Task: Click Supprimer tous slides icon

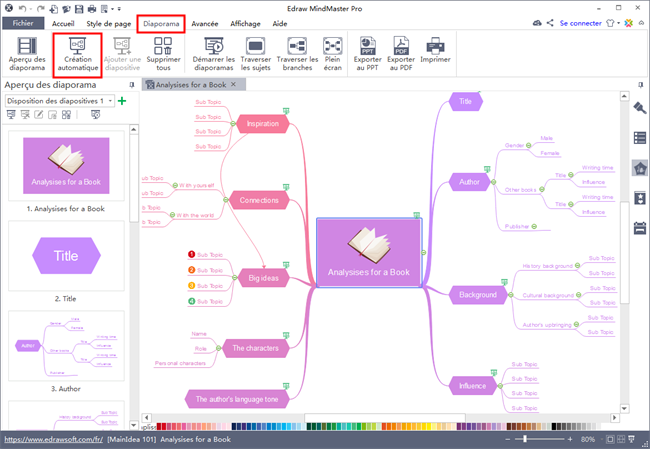Action: (163, 54)
